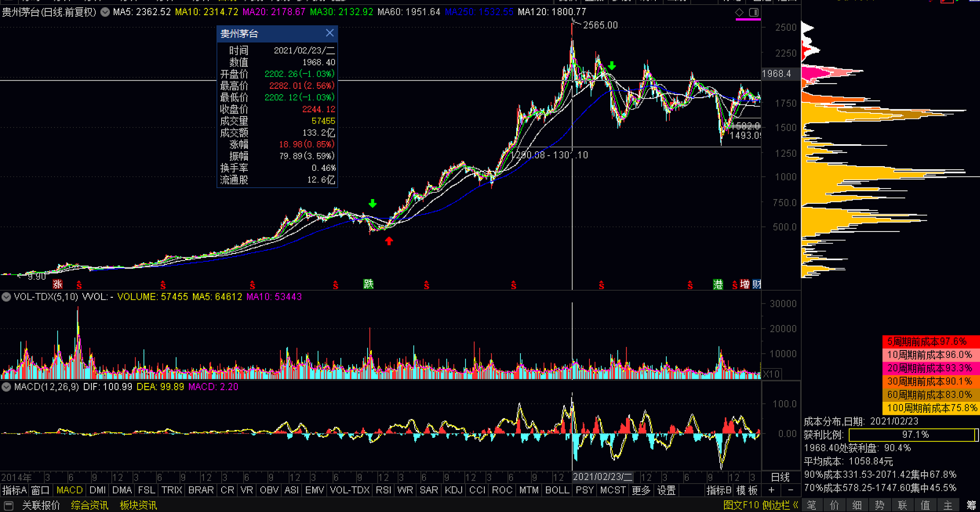Image resolution: width=980 pixels, height=512 pixels.
Task: Expand the main chart indicator dropdown arrow
Action: 105,11
